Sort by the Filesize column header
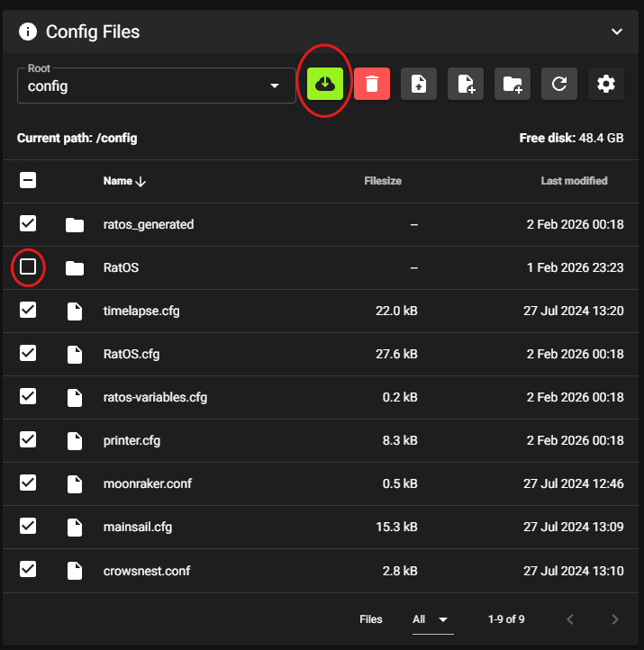 click(x=383, y=181)
